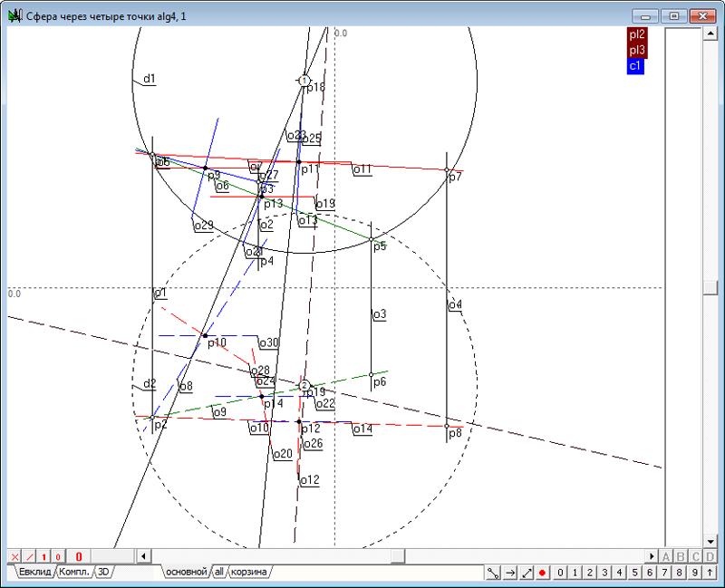Click the p14 point label
725x588 pixels.
pyautogui.click(x=274, y=403)
